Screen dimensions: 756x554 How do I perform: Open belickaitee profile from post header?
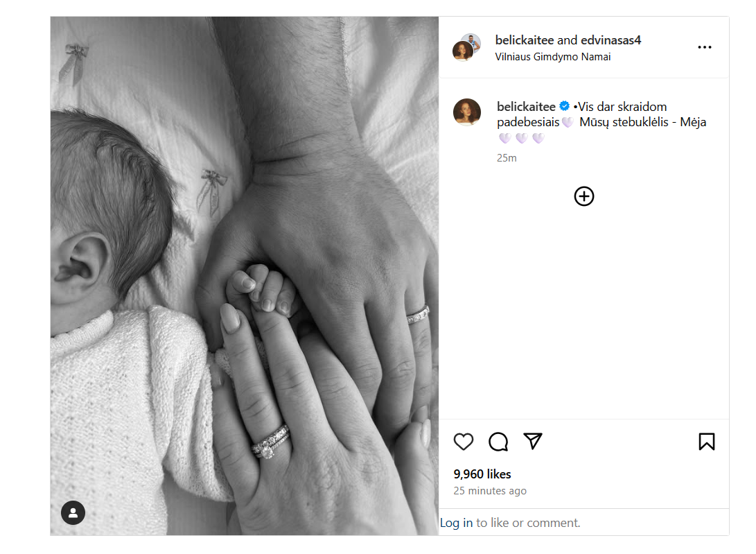[x=525, y=40]
